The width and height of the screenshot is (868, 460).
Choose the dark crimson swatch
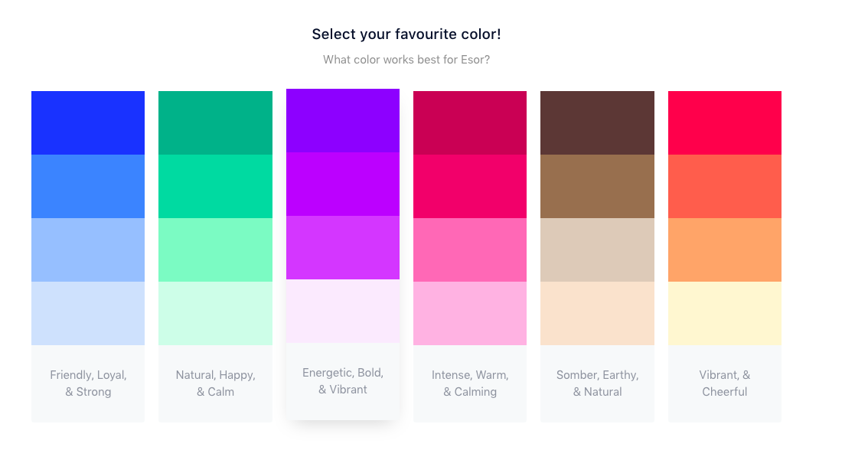[470, 122]
